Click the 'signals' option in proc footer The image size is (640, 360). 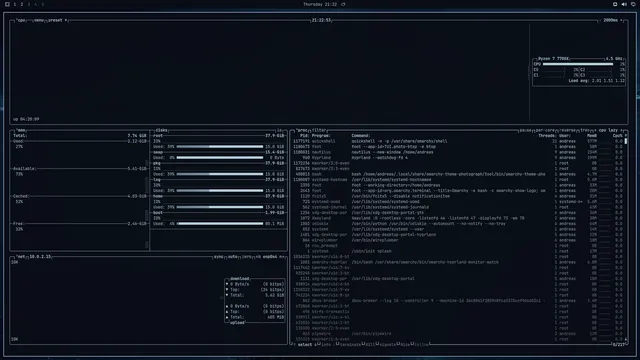(x=387, y=345)
